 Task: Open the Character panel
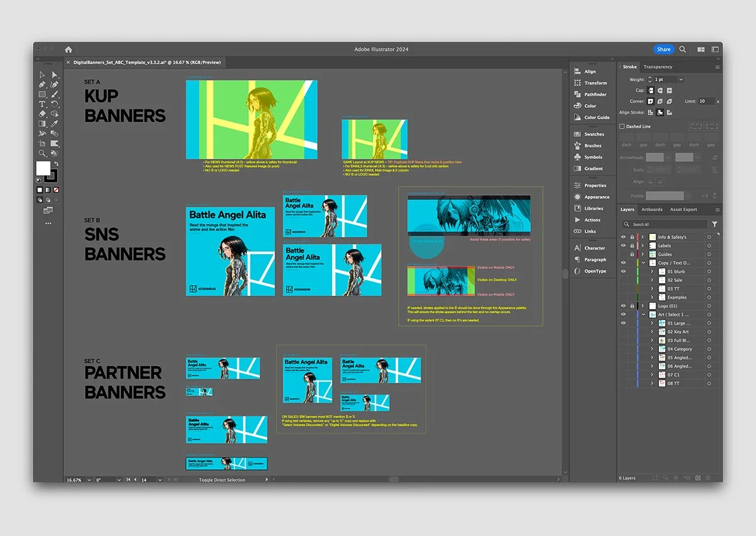[x=590, y=248]
